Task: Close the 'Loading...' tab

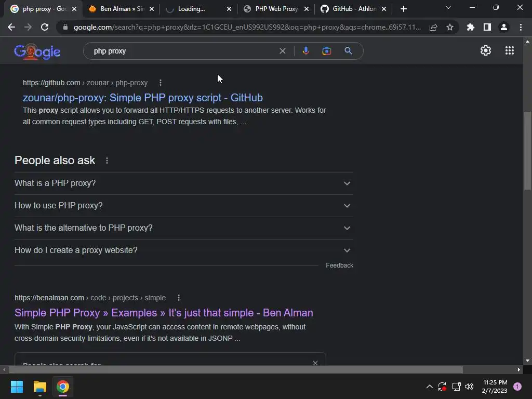Action: coord(229,9)
